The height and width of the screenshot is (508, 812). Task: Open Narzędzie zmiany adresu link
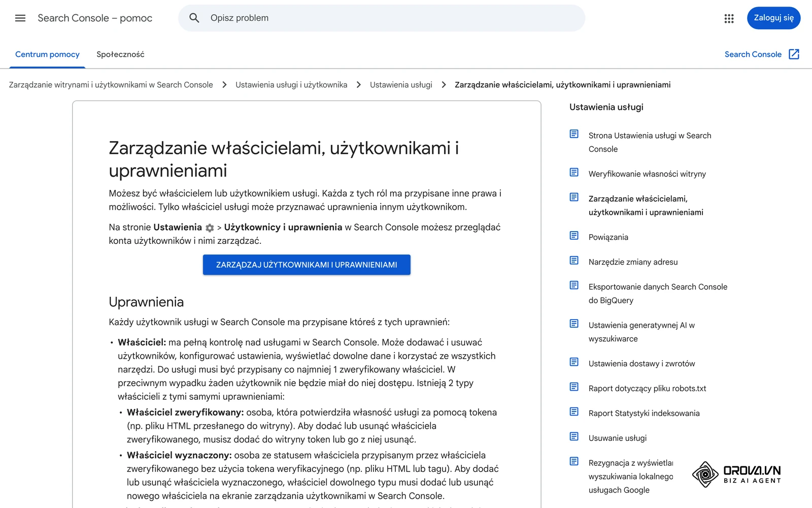pos(633,262)
